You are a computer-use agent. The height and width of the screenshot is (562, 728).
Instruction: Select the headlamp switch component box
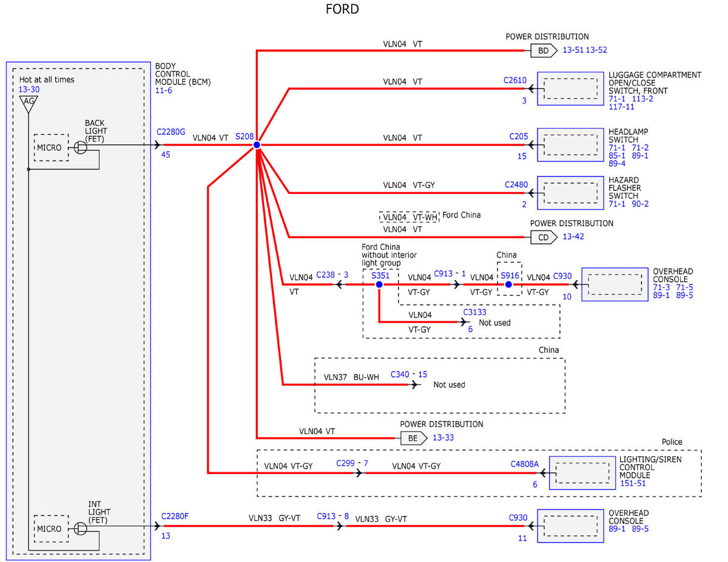click(x=570, y=145)
